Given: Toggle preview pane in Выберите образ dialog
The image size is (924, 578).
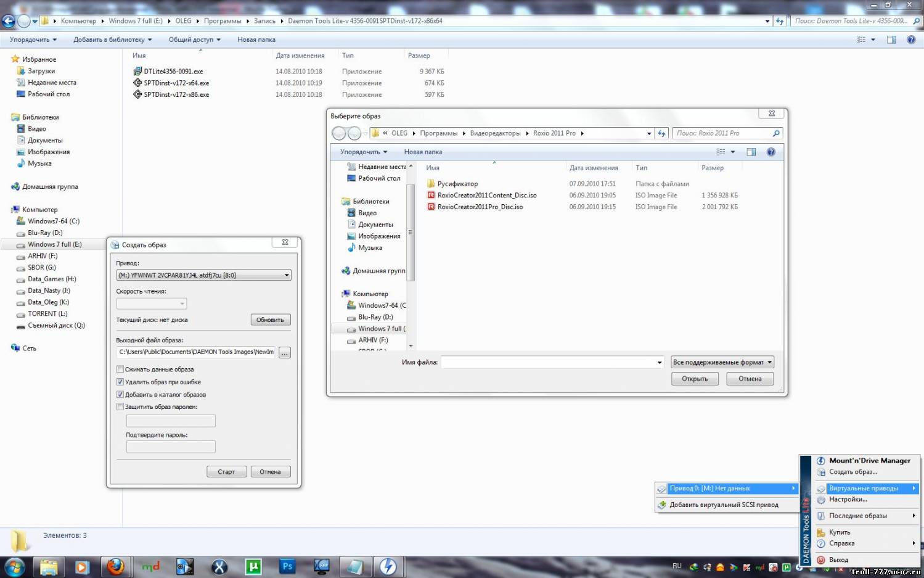Looking at the screenshot, I should click(x=751, y=152).
